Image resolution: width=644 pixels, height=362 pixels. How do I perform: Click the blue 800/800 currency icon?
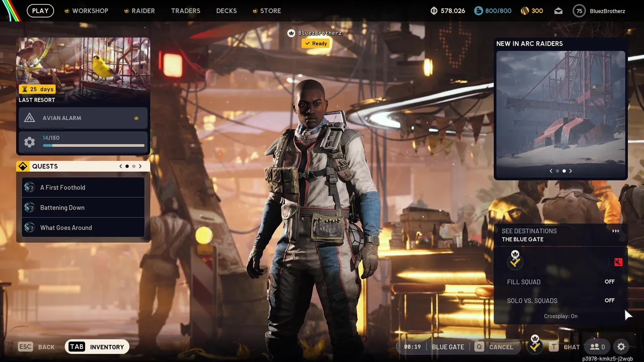coord(478,11)
